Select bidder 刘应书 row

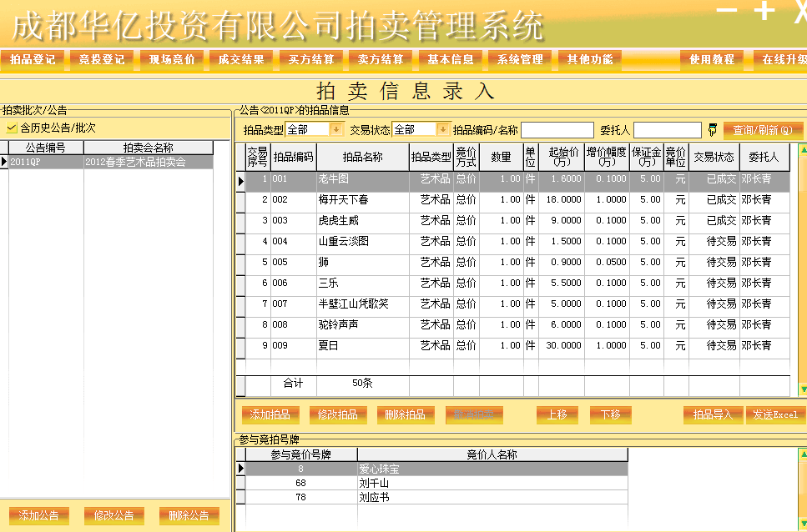(x=436, y=498)
